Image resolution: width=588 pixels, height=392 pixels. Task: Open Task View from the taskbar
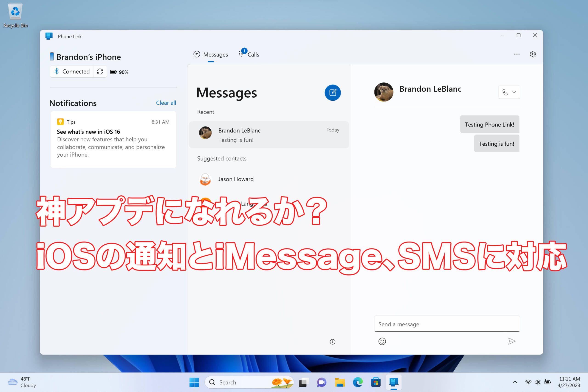[303, 382]
